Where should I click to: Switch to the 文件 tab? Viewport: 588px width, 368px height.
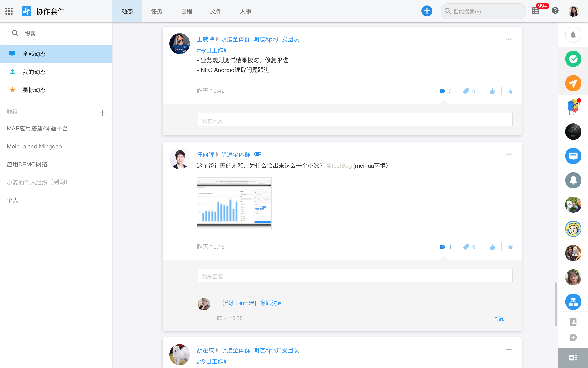click(216, 11)
